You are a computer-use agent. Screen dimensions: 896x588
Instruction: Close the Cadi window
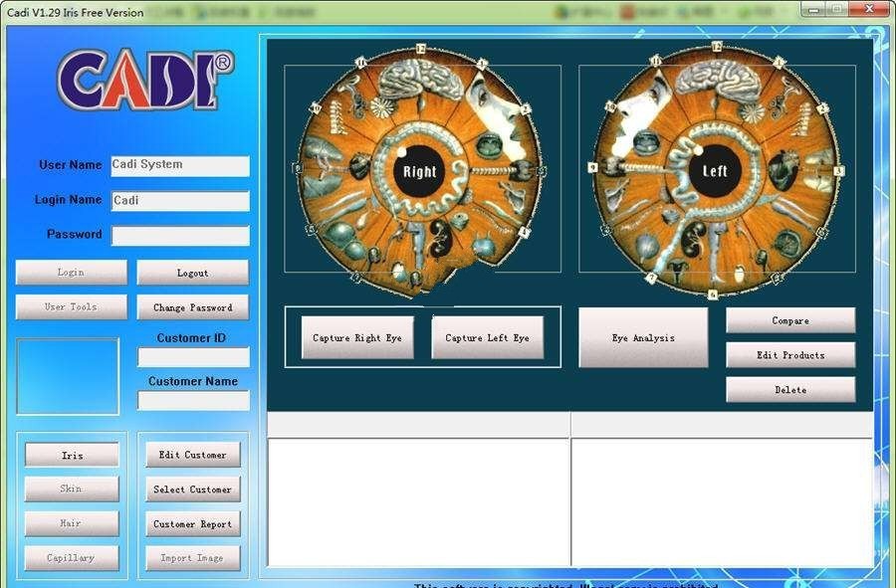[869, 9]
